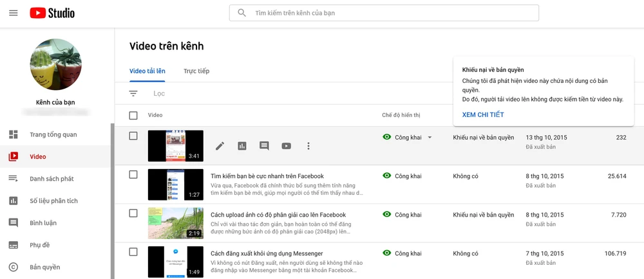Viewport: 644px width, 279px height.
Task: Click the channel profile avatar
Action: pos(55,64)
